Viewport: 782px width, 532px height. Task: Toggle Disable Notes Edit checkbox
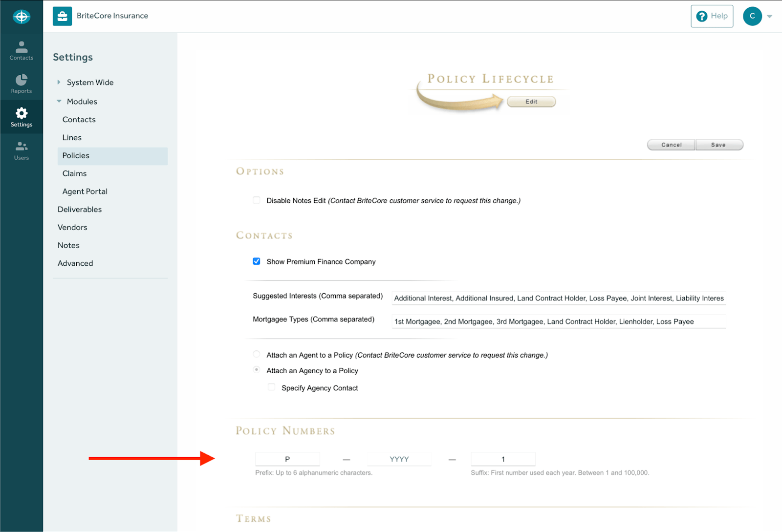257,200
